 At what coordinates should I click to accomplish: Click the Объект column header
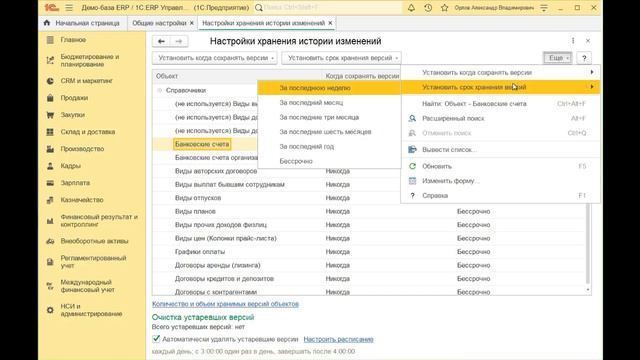tap(237, 76)
